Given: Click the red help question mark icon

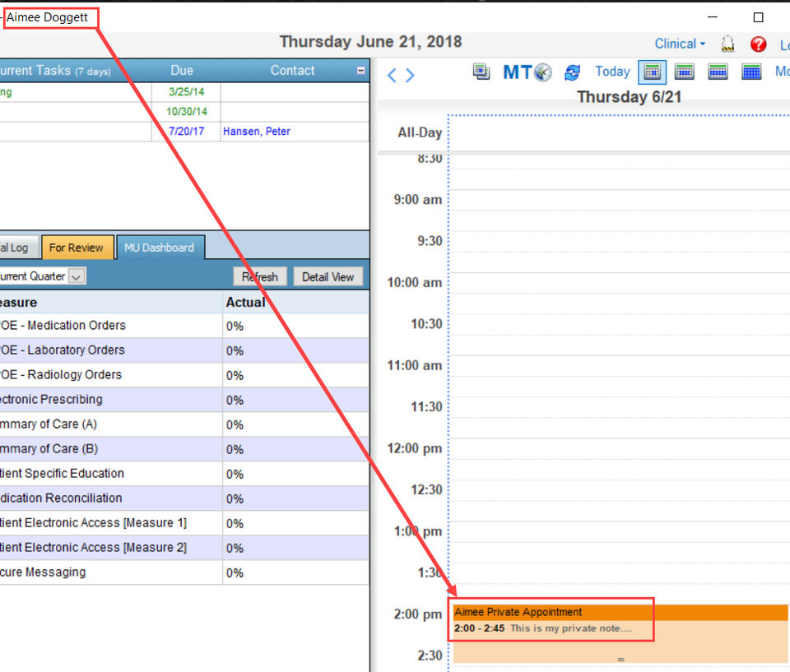Looking at the screenshot, I should click(x=758, y=44).
